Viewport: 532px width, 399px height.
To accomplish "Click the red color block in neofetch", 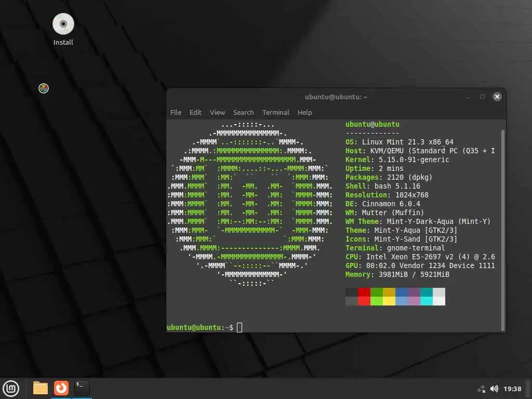I will coord(364,297).
